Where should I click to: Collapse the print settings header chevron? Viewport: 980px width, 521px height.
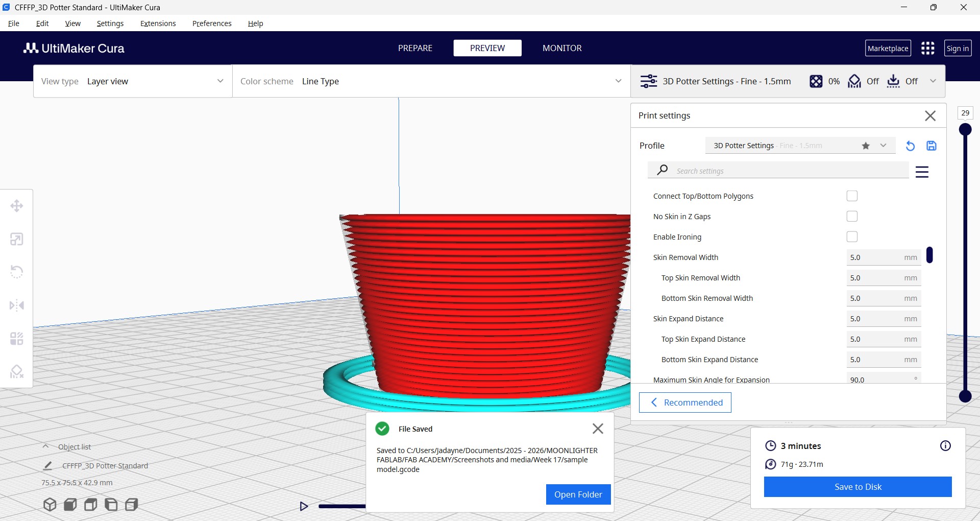(933, 81)
